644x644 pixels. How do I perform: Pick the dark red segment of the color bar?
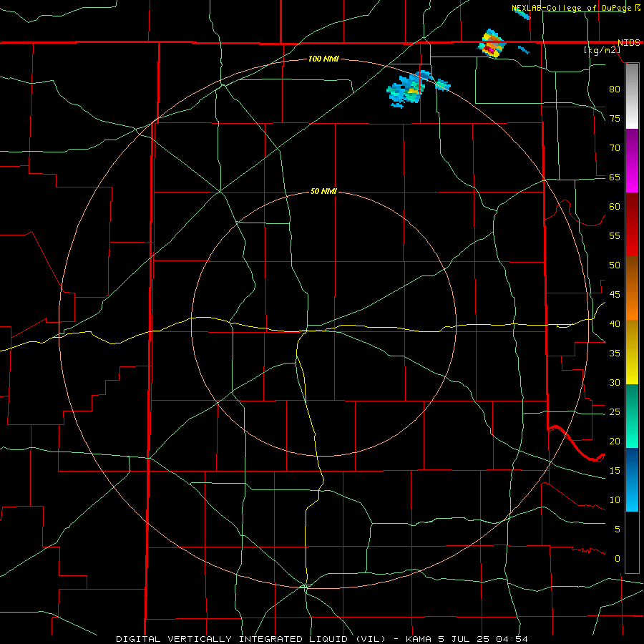pos(632,224)
